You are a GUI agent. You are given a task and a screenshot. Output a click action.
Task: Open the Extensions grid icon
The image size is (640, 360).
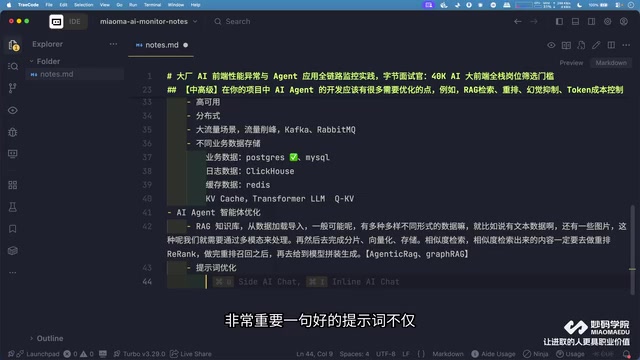[x=13, y=185]
